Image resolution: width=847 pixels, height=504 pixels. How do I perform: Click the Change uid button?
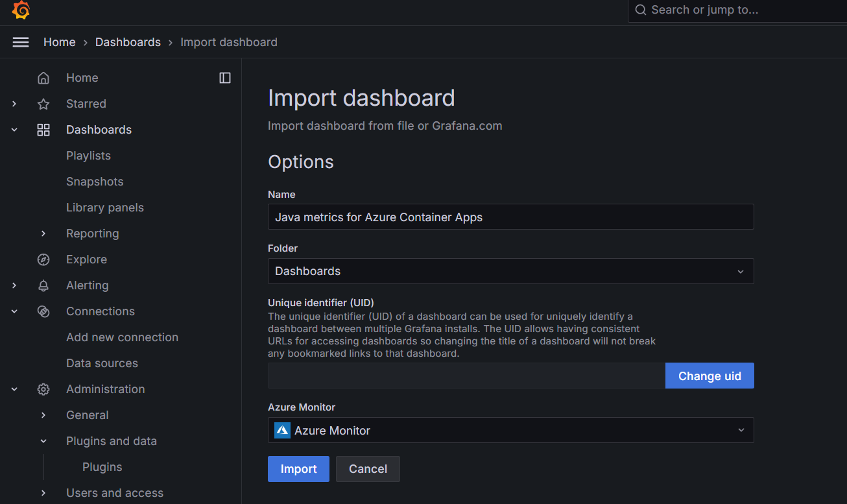click(710, 376)
